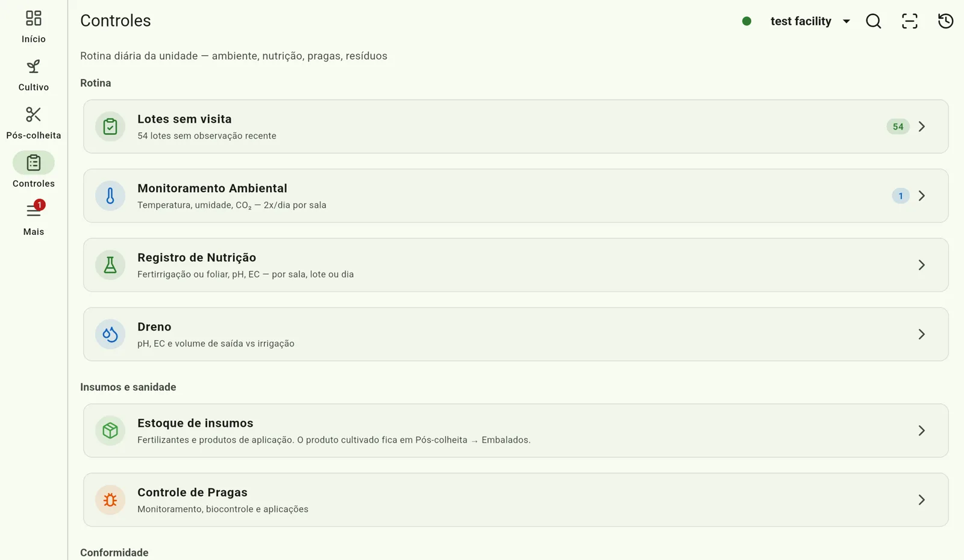Click the test facility name

pyautogui.click(x=801, y=21)
